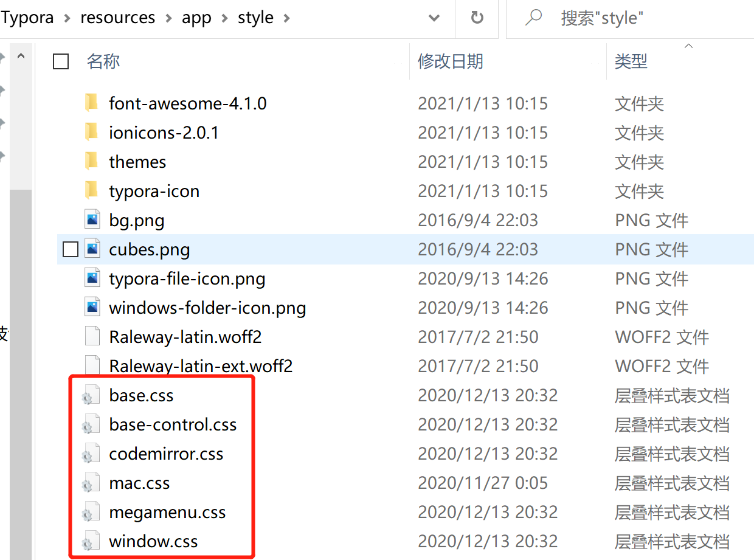Sort files by 名称 column
The height and width of the screenshot is (560, 754).
(103, 61)
